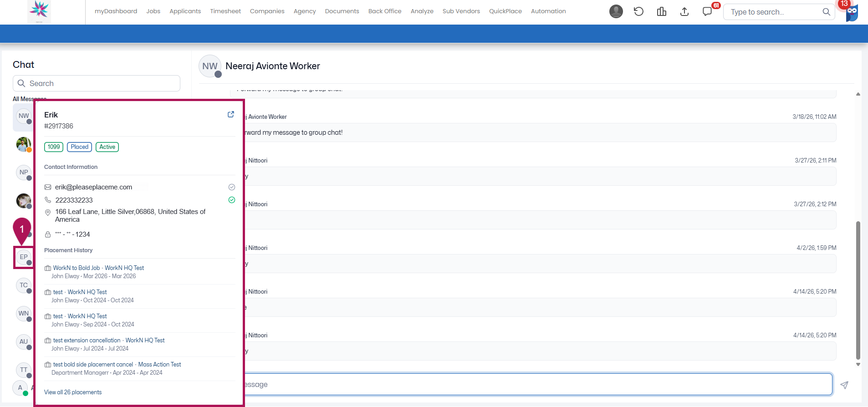The width and height of the screenshot is (868, 407).
Task: Open the user profile avatar in top bar
Action: (616, 11)
